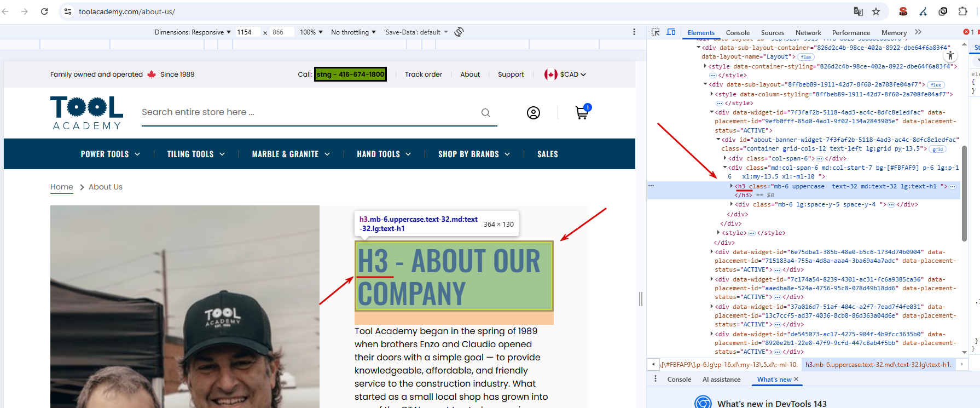
Task: Open the DevTools drawer three-dot menu
Action: pos(656,379)
